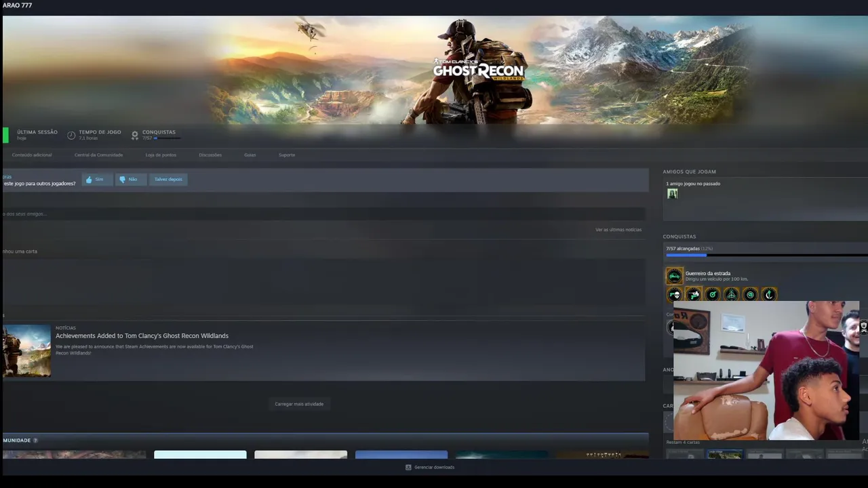Click Ver as últimas notícias link

(618, 230)
